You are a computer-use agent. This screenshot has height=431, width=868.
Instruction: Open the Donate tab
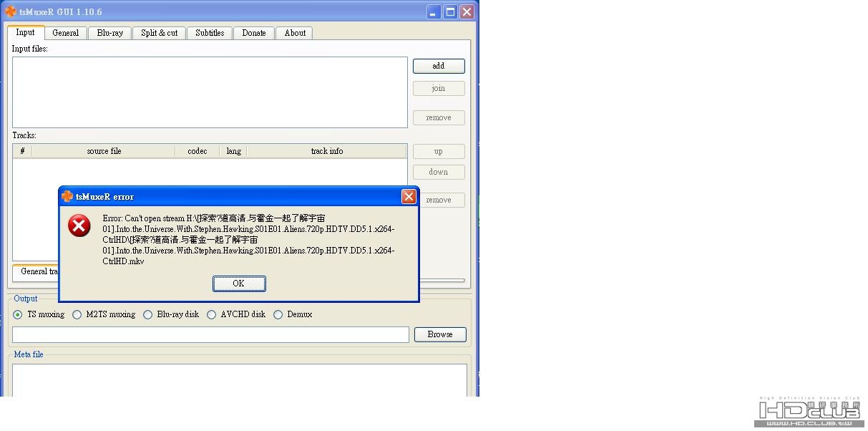click(x=254, y=33)
